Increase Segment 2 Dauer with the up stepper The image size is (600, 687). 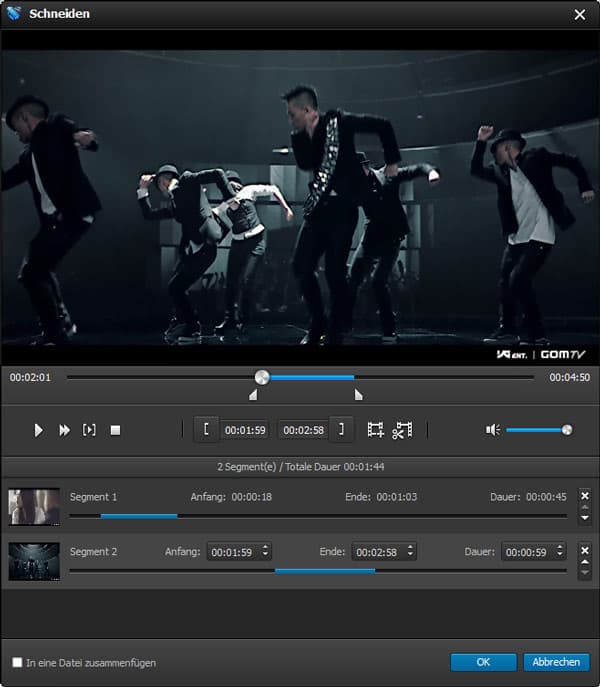coord(560,548)
